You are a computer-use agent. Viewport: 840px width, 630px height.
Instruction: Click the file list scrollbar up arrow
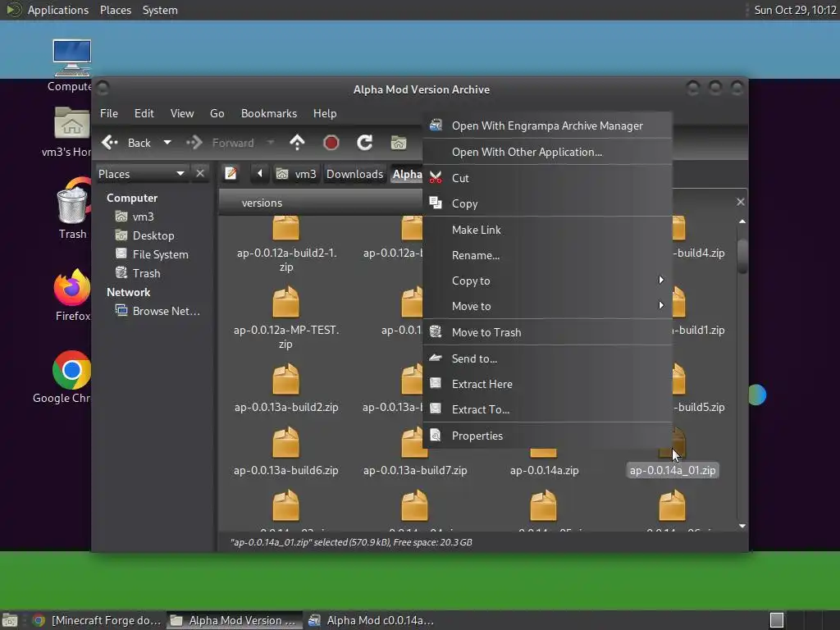coord(742,221)
